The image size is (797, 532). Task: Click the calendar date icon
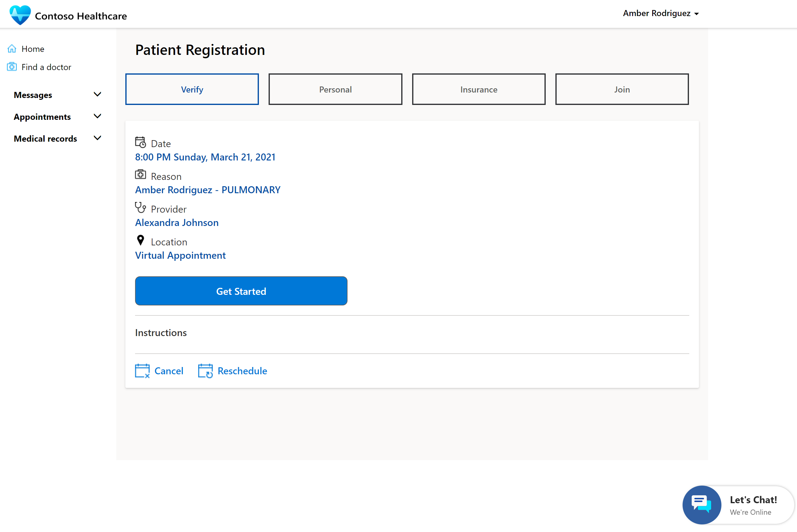[140, 143]
